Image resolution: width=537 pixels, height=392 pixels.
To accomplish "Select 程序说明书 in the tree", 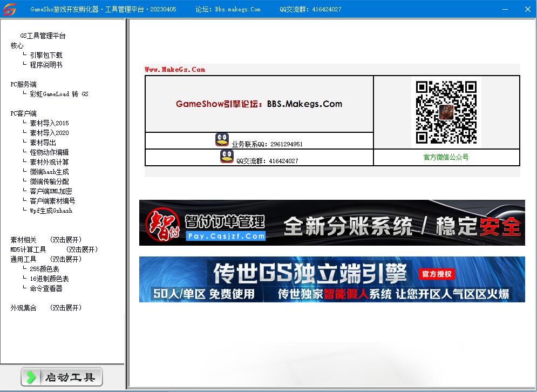I will [x=46, y=65].
